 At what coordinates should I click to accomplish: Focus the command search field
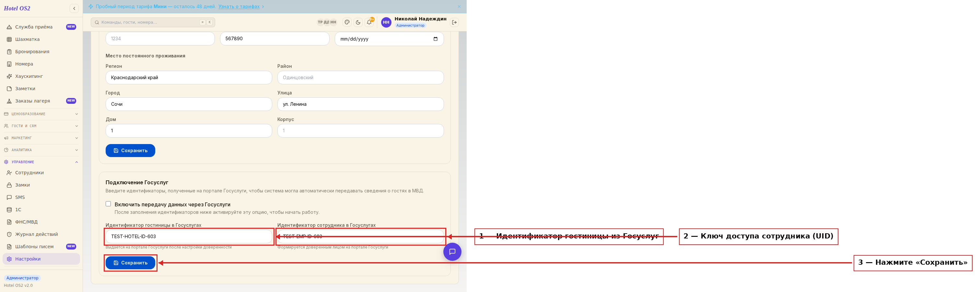[153, 22]
